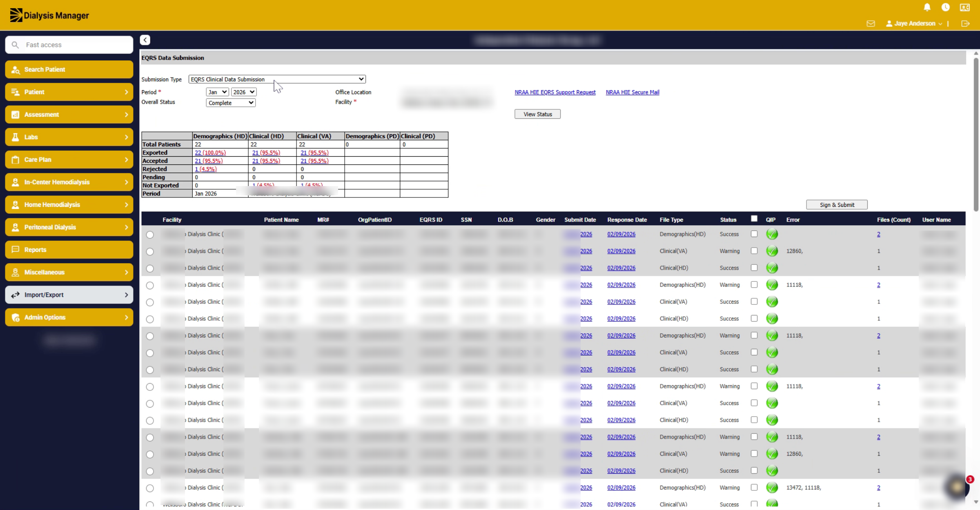Click the QIP green check in first row
Screen dimensions: 980x510
[772, 234]
